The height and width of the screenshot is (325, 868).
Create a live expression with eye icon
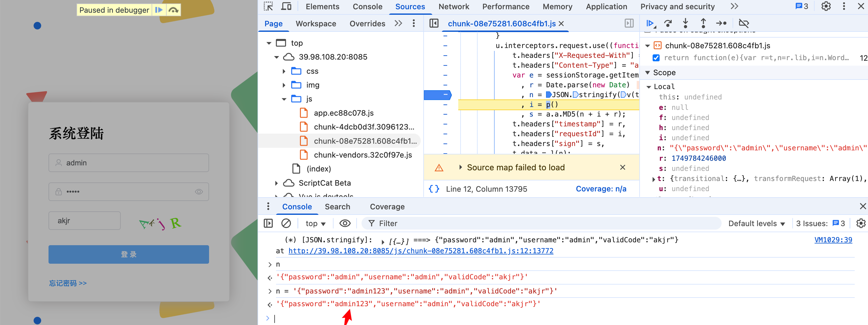click(x=345, y=224)
